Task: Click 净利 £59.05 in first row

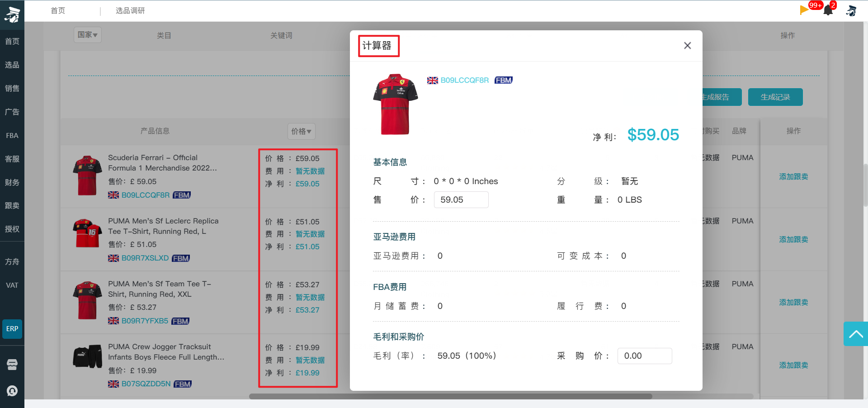Action: click(x=307, y=184)
